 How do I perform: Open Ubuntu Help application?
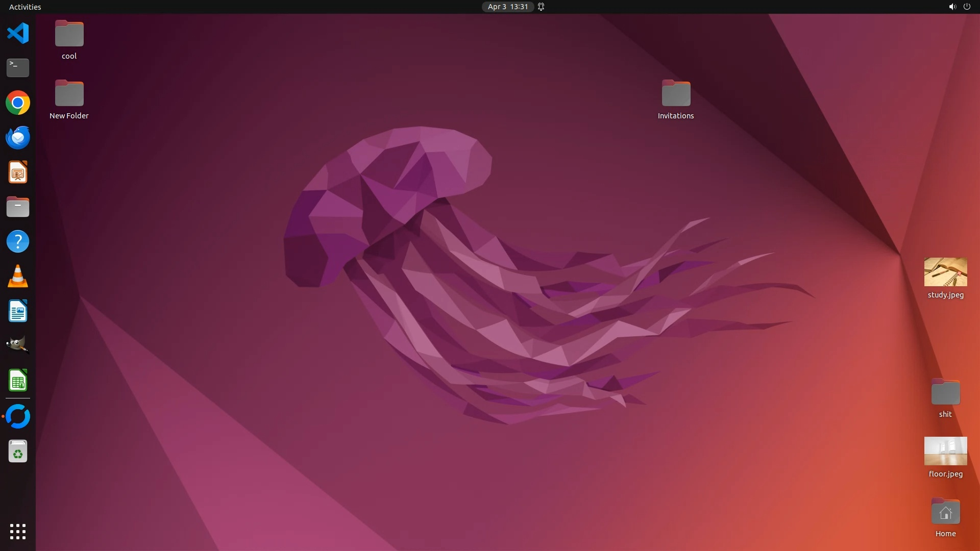[18, 241]
